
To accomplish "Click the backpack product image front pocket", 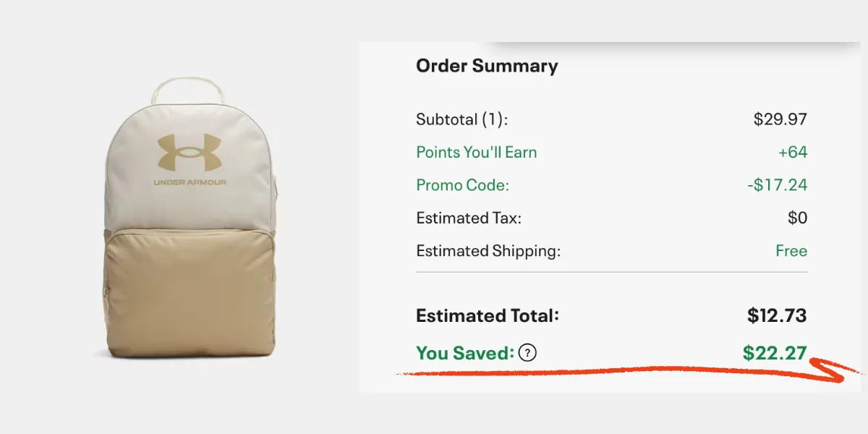I will click(x=190, y=289).
